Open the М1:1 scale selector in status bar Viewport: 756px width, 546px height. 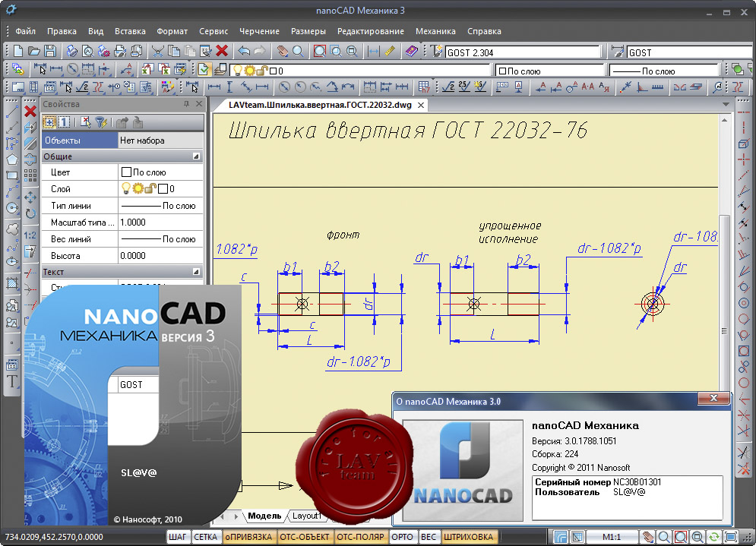click(x=612, y=536)
